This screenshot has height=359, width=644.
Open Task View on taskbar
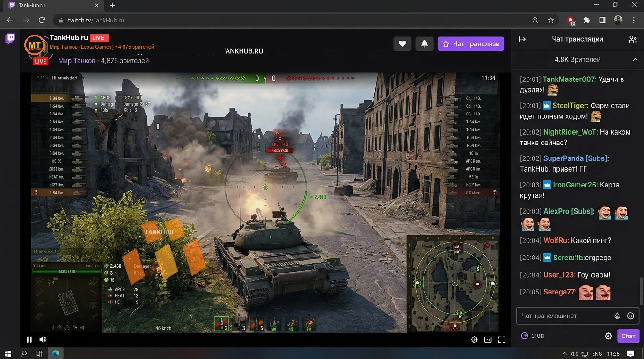[39, 353]
